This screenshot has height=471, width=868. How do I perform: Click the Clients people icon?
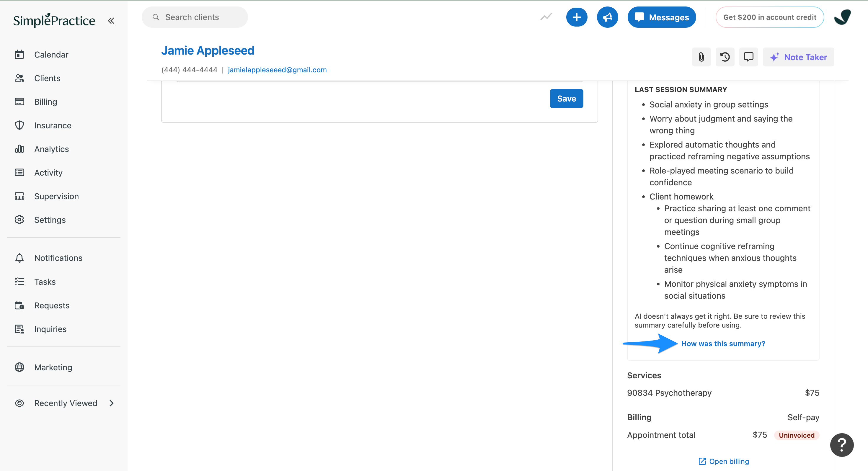point(19,78)
